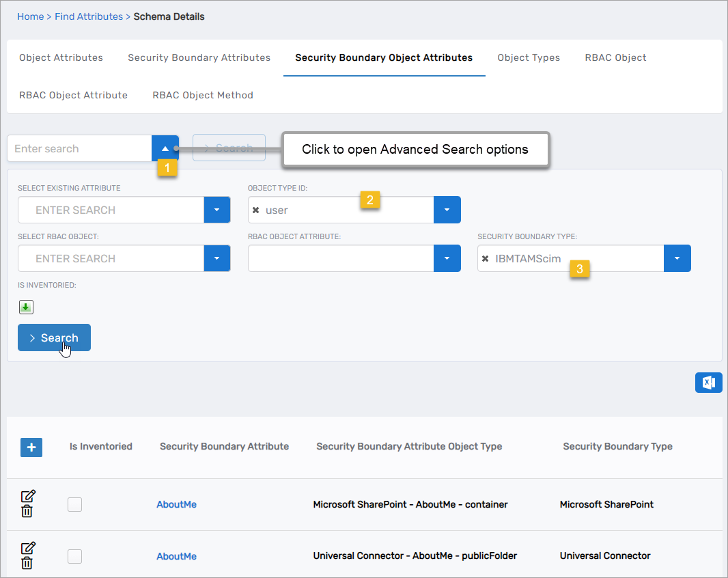This screenshot has width=728, height=578.
Task: Click the Excel export icon
Action: pos(708,383)
